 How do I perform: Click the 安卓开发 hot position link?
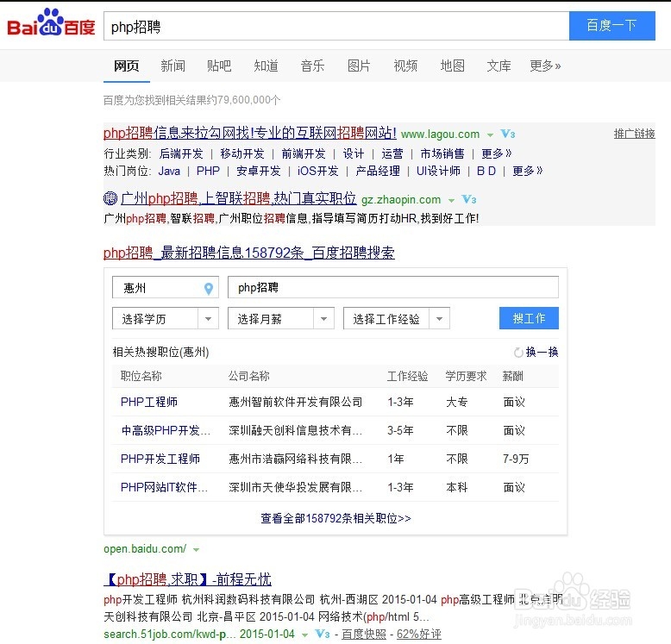(x=259, y=171)
